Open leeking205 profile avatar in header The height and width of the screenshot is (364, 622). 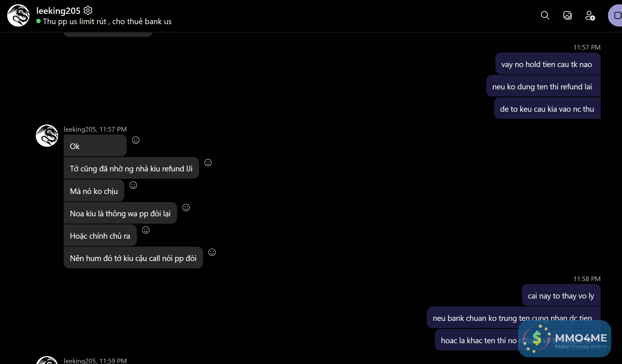tap(18, 15)
